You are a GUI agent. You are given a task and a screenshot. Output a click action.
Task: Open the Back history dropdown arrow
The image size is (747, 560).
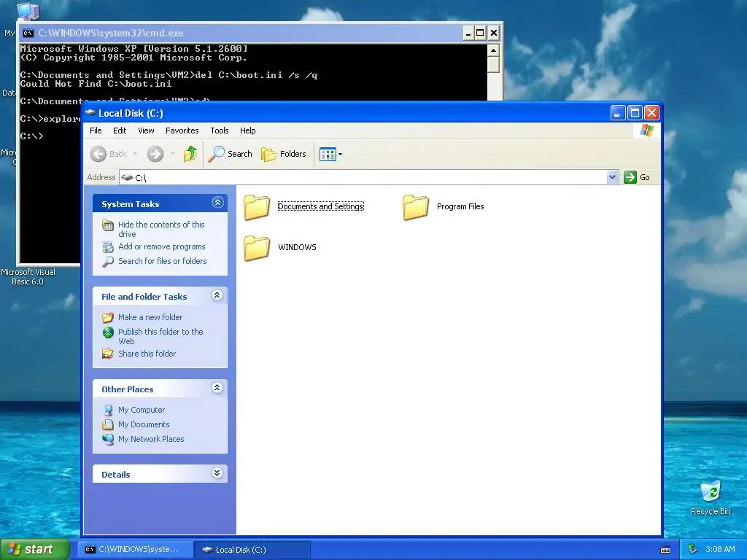[135, 154]
